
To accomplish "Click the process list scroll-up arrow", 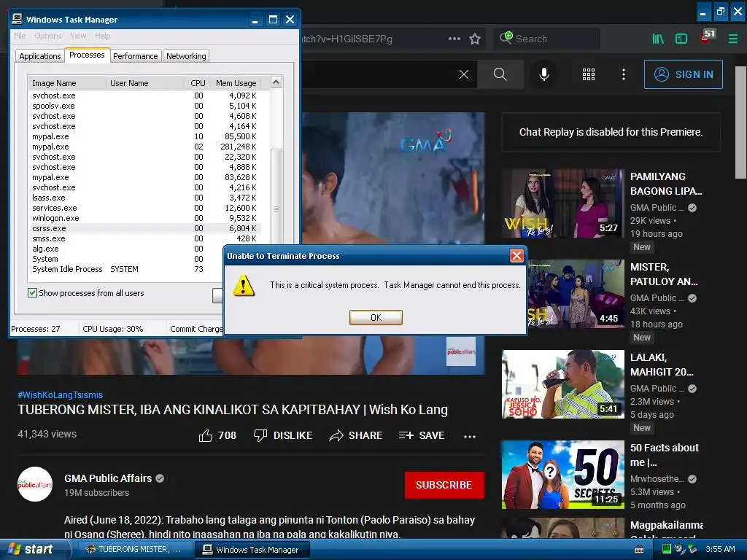I will click(276, 82).
